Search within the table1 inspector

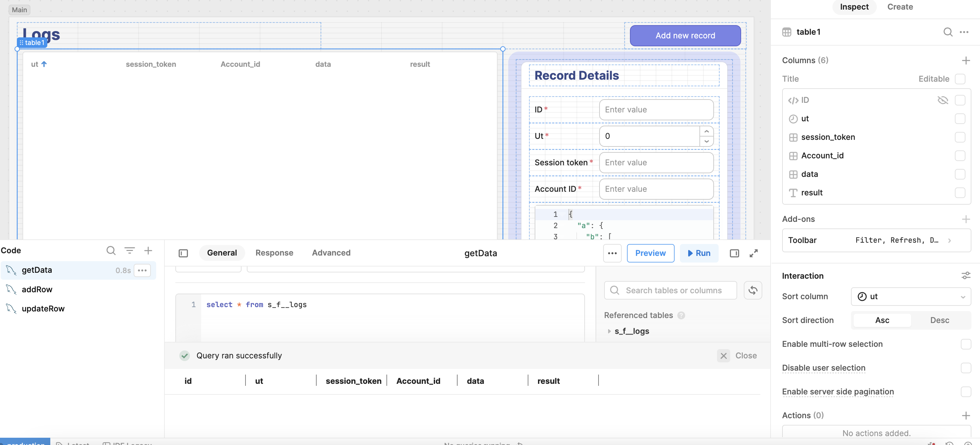[948, 32]
